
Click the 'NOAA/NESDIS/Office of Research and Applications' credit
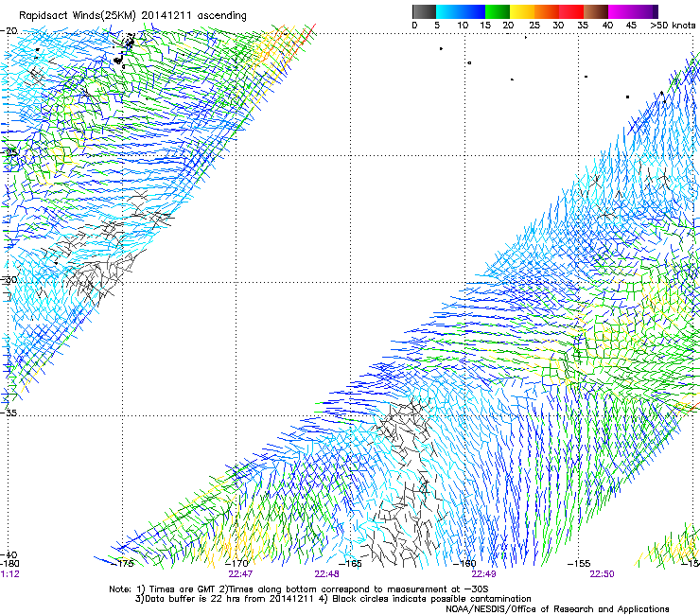[x=557, y=609]
